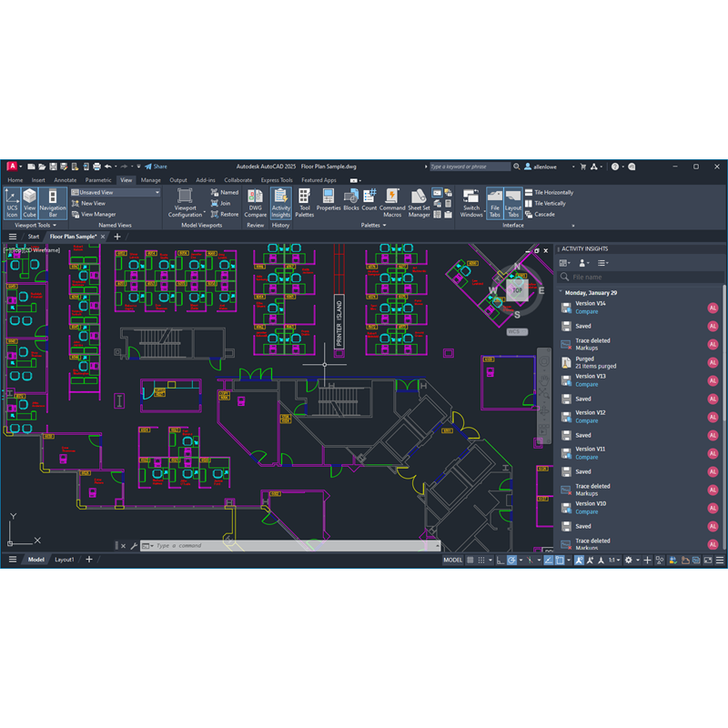
Task: Switch to the Annotate ribbon tab
Action: pos(66,180)
